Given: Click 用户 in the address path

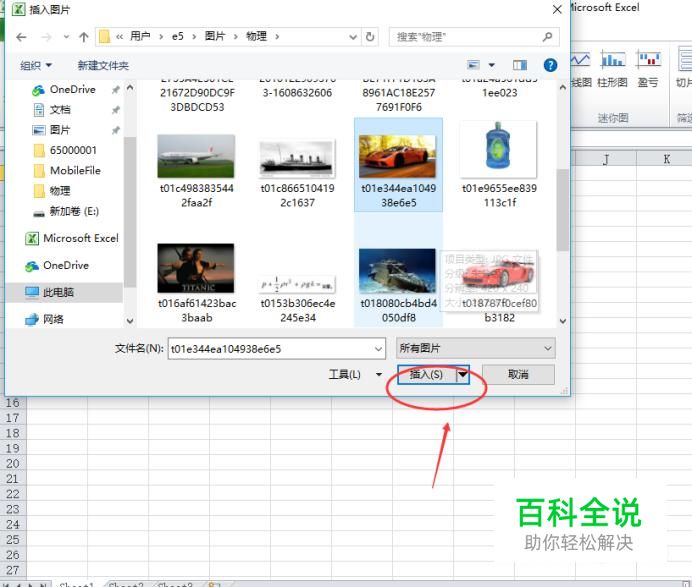Looking at the screenshot, I should (140, 36).
